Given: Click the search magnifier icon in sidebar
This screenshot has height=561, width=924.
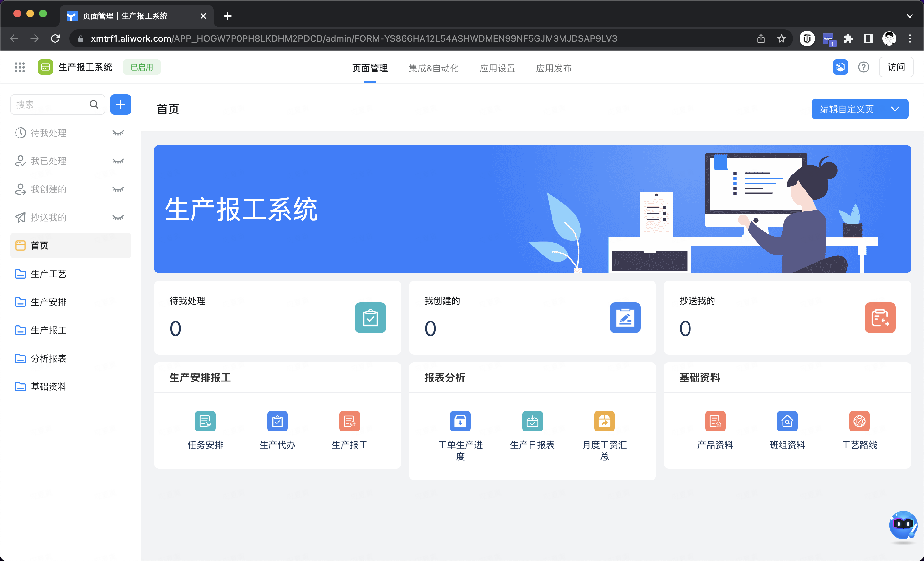Looking at the screenshot, I should pos(94,105).
